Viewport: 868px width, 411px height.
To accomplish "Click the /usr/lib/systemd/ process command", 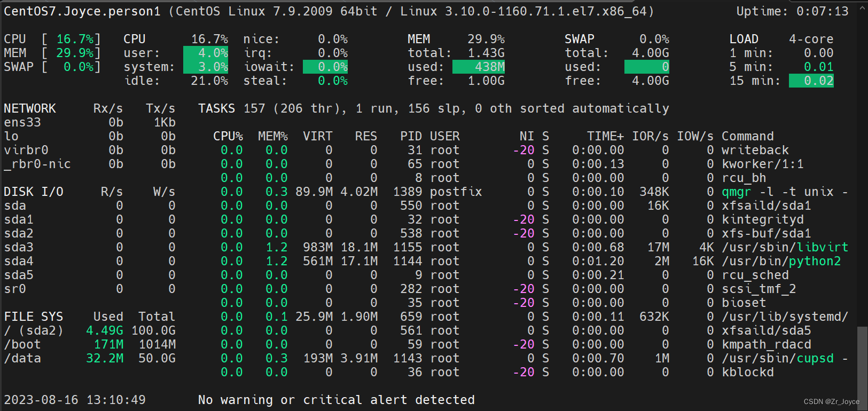I will tap(785, 317).
